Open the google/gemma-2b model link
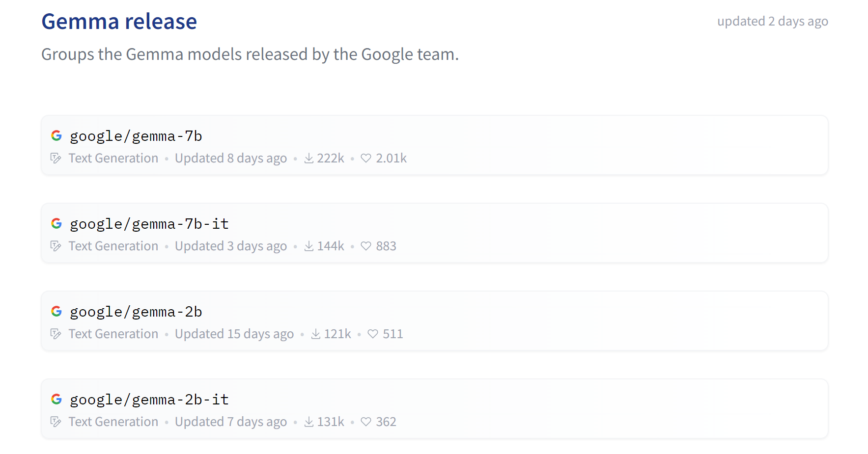This screenshot has width=868, height=454. (136, 312)
